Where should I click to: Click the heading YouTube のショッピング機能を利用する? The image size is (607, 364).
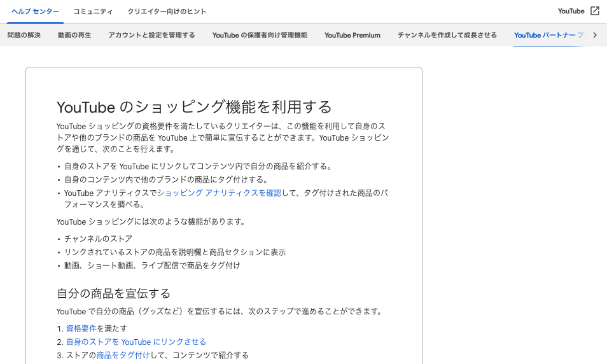point(194,108)
